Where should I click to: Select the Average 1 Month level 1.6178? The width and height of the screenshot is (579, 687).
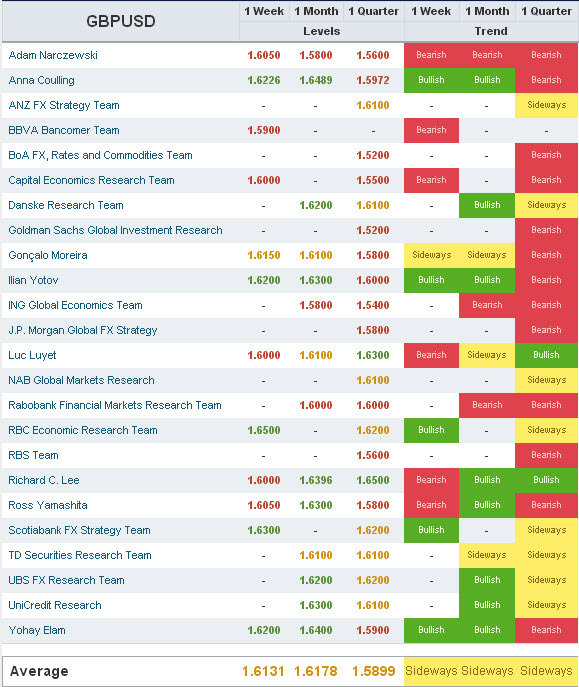tap(316, 671)
